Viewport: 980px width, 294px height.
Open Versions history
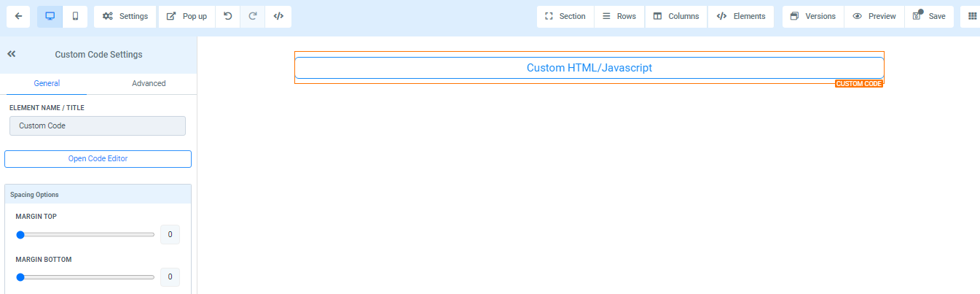point(813,16)
